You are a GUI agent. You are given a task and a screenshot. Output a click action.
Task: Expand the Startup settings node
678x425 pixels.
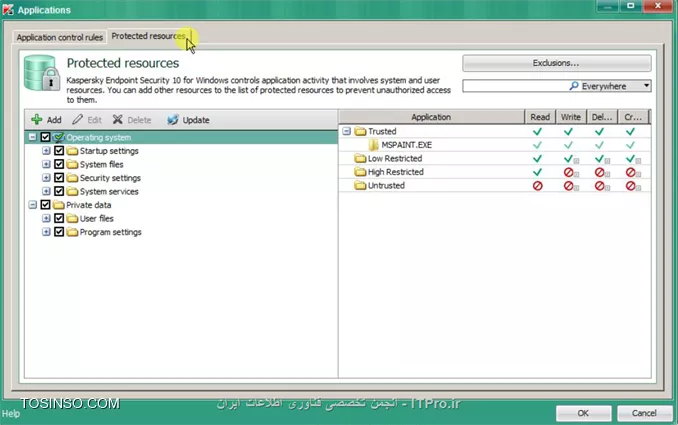46,151
